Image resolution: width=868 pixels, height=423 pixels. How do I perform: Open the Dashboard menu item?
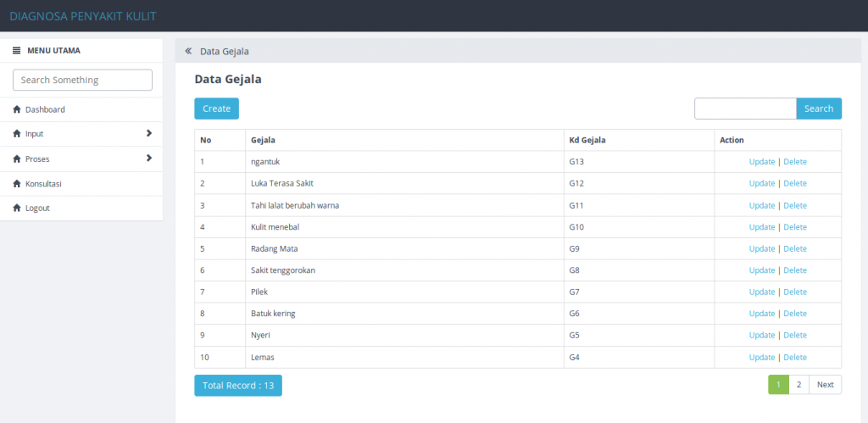click(45, 110)
